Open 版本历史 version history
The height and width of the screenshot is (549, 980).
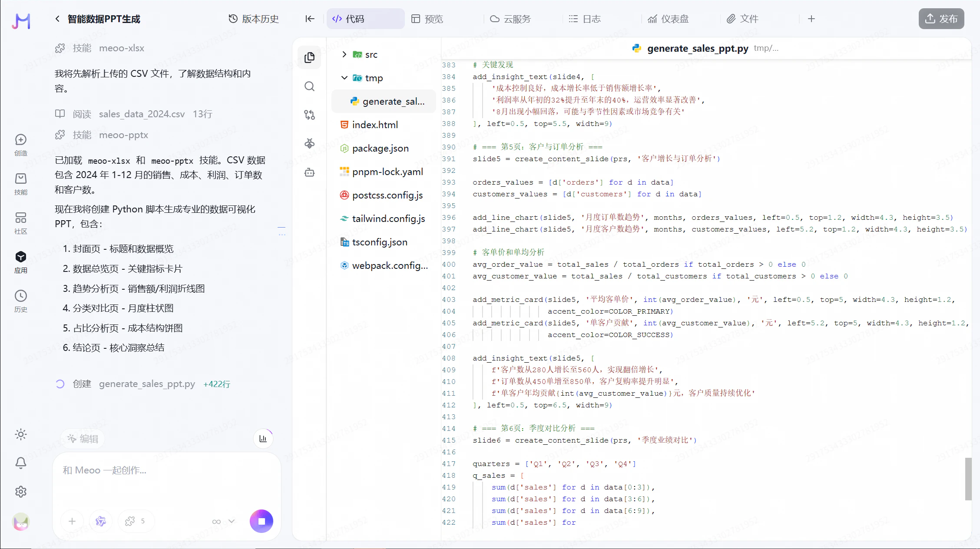point(254,19)
